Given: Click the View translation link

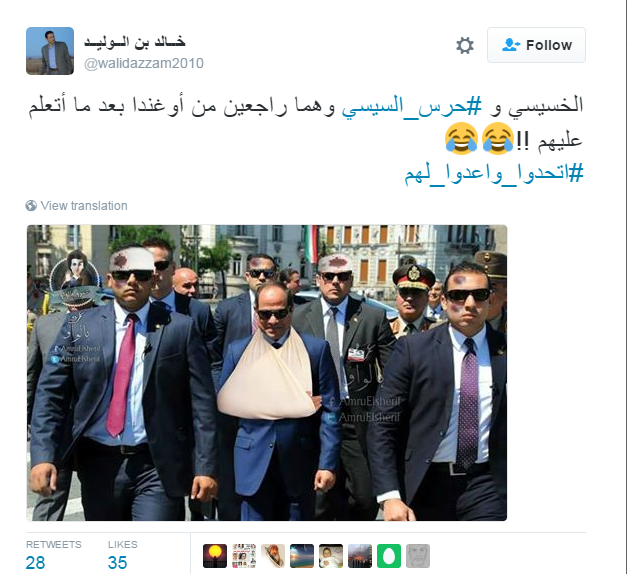Looking at the screenshot, I should click(x=84, y=206).
